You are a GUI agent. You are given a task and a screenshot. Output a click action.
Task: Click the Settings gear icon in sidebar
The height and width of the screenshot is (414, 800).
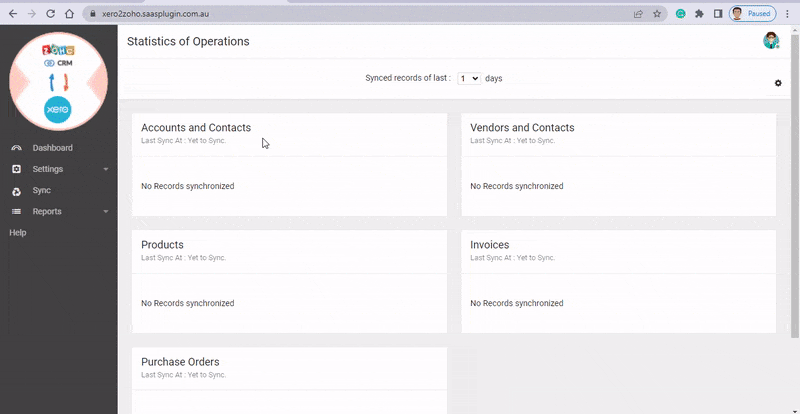[x=16, y=169]
